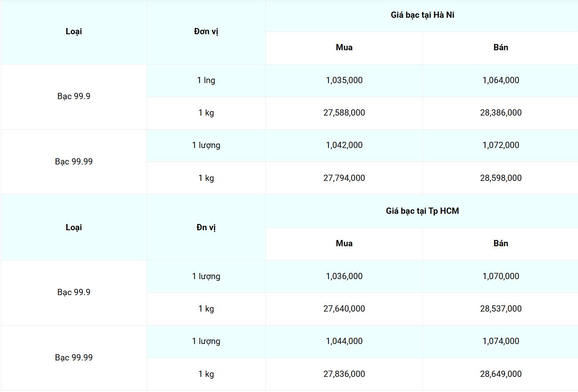
Task: Select the 28,598,000 price cell
Action: [x=501, y=178]
